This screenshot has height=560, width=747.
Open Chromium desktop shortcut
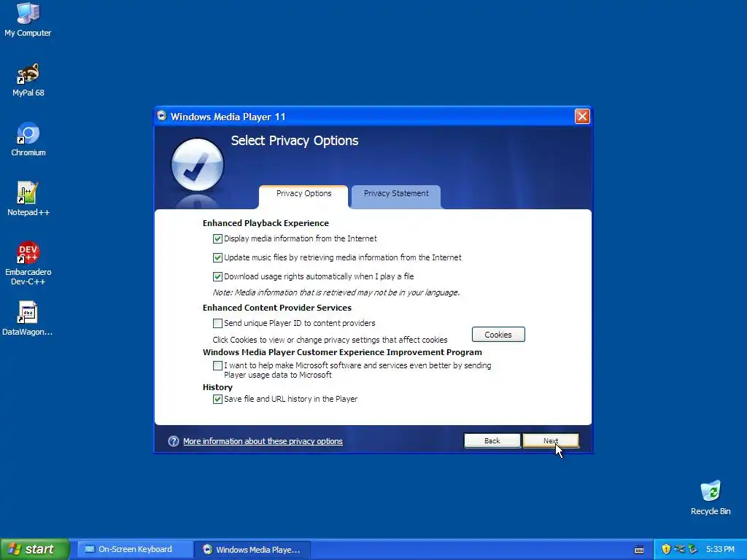28,139
